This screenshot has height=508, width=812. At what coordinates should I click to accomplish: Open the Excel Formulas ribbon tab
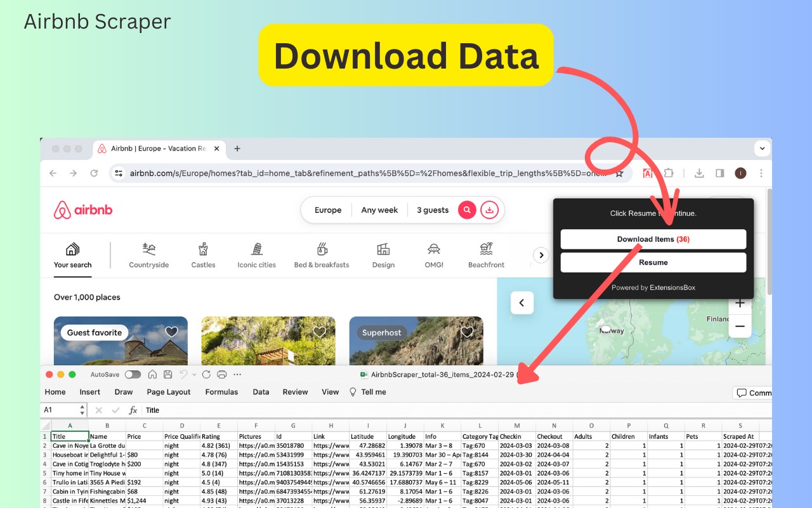click(221, 392)
